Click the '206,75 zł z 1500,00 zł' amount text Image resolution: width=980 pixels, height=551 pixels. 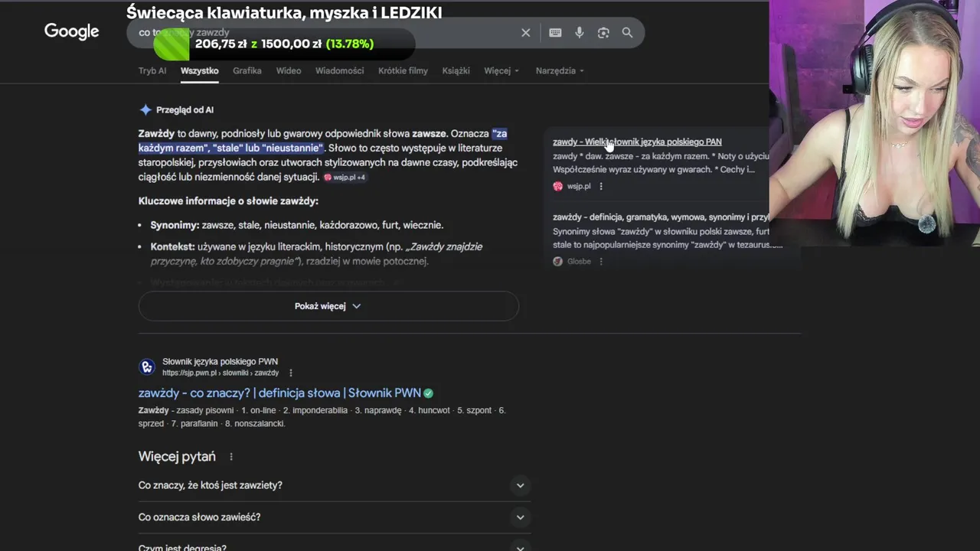point(258,44)
